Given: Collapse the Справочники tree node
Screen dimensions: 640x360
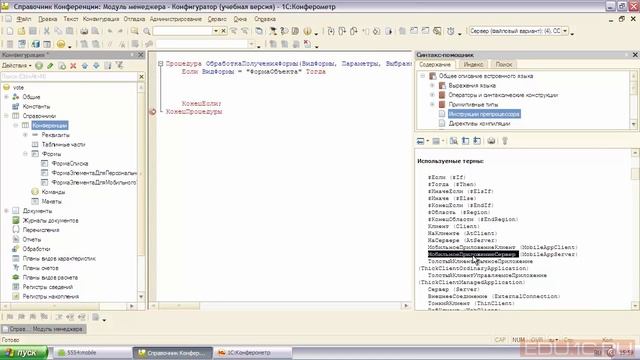Looking at the screenshot, I should point(6,116).
